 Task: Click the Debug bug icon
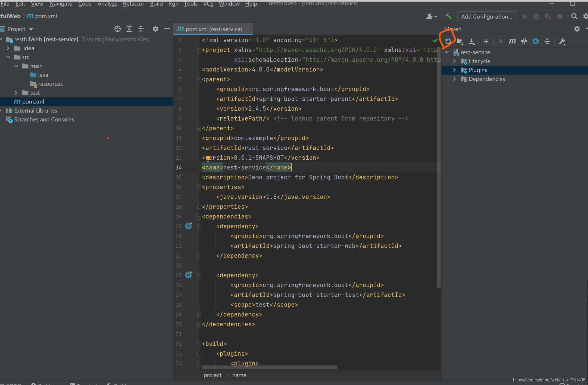point(536,16)
